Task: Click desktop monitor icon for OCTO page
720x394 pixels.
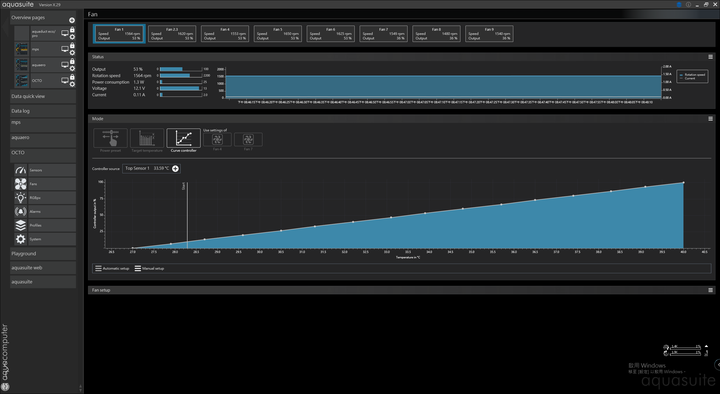Action: [x=65, y=80]
